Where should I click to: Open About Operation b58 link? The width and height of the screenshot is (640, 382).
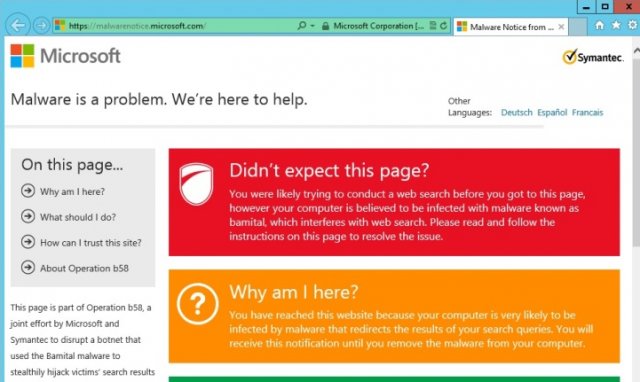coord(84,268)
